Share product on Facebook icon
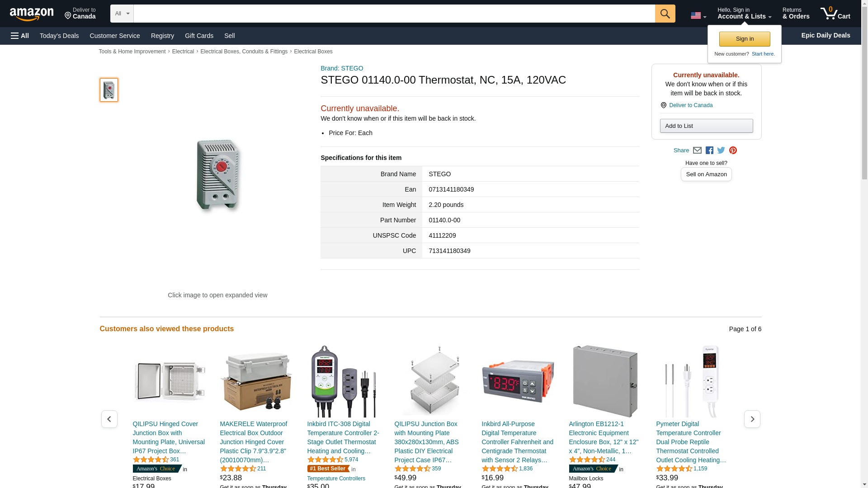868x488 pixels. pyautogui.click(x=709, y=150)
